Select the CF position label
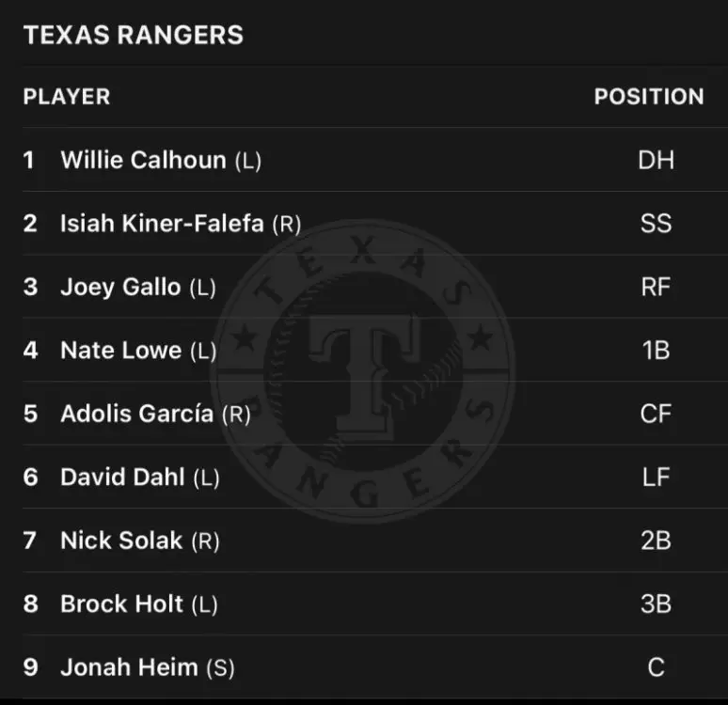 click(656, 414)
